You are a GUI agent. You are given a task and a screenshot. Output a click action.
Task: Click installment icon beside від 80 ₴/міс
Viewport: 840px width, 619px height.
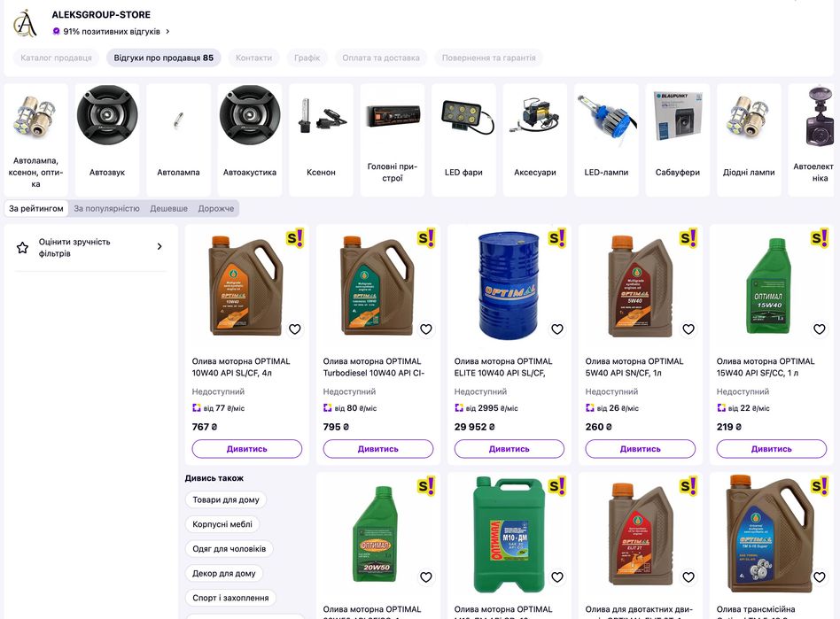point(327,408)
